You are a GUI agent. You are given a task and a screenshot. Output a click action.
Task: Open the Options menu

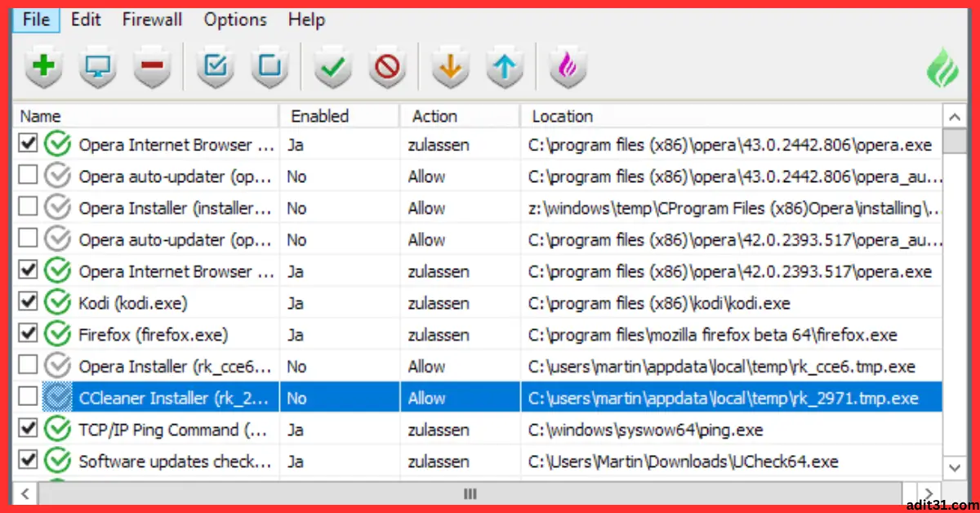tap(235, 20)
